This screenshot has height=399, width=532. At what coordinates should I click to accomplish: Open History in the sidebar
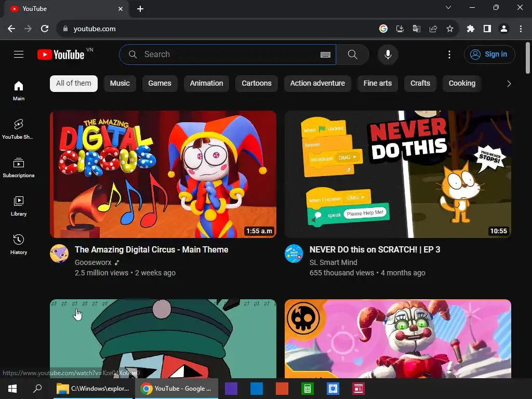pos(19,244)
